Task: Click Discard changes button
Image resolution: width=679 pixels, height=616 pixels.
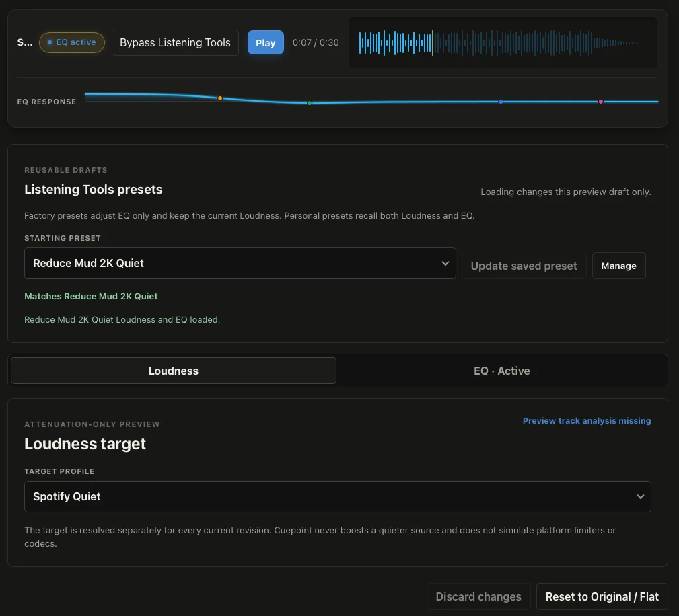Action: [x=478, y=596]
